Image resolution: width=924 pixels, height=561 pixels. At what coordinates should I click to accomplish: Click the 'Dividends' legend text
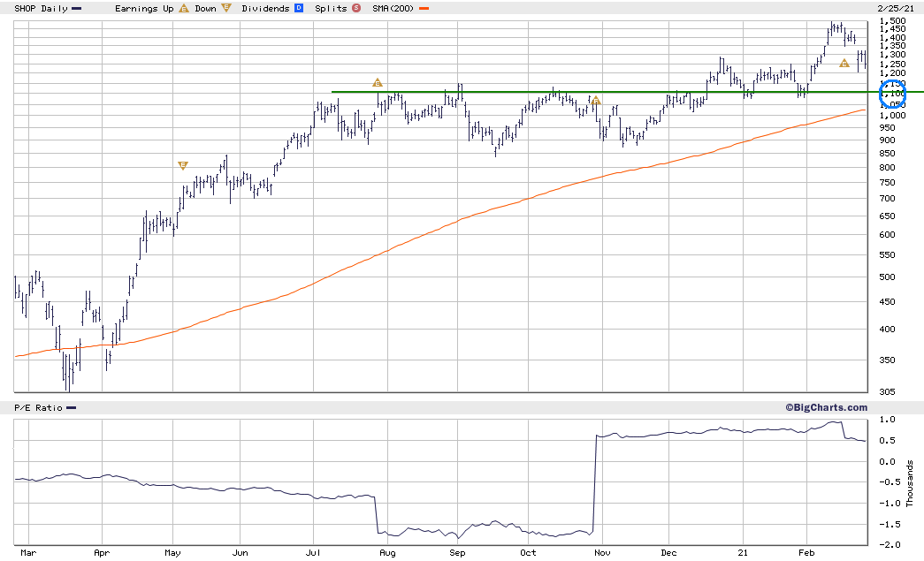tap(266, 8)
